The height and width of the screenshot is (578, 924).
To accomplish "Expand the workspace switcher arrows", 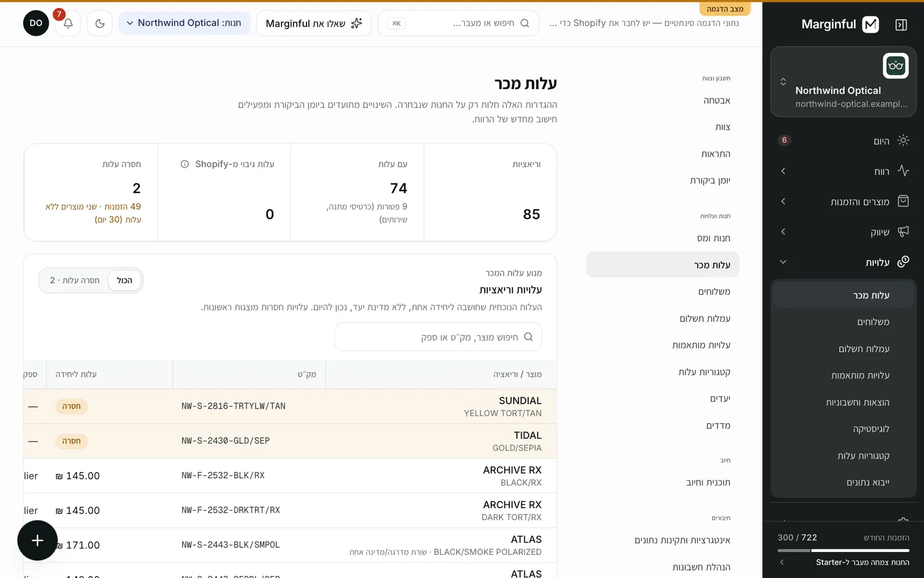I will coord(783,81).
